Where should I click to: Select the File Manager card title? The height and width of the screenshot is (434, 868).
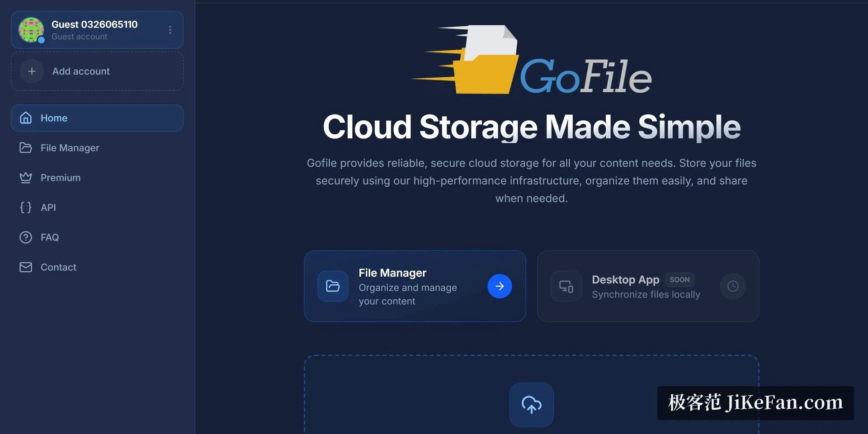click(x=392, y=273)
